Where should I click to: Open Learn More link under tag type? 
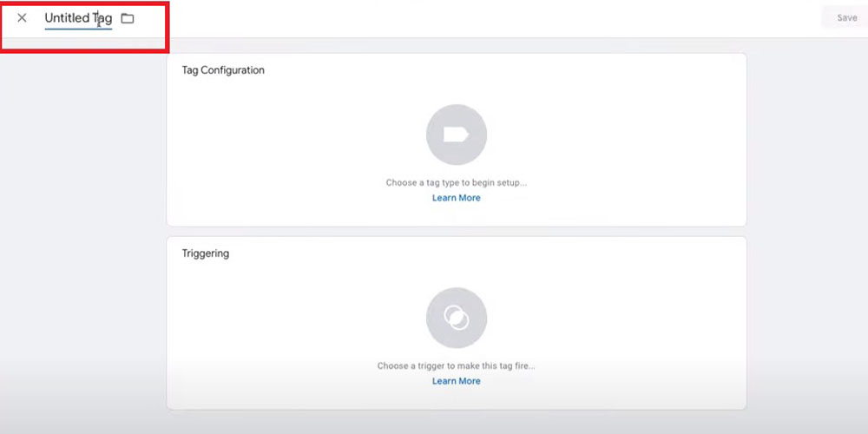457,198
